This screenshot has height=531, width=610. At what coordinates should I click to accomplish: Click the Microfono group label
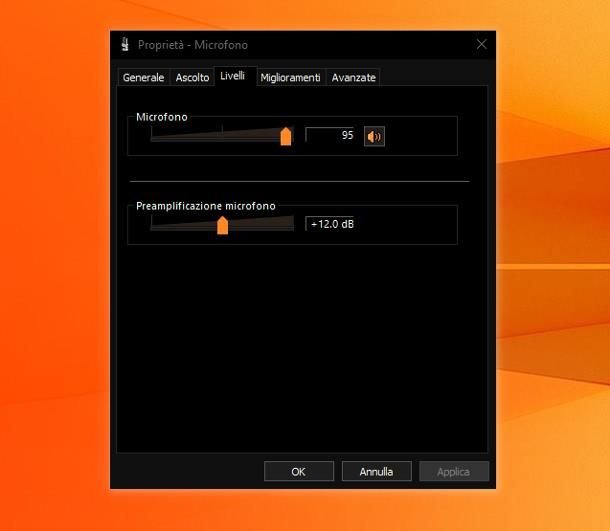coord(161,117)
